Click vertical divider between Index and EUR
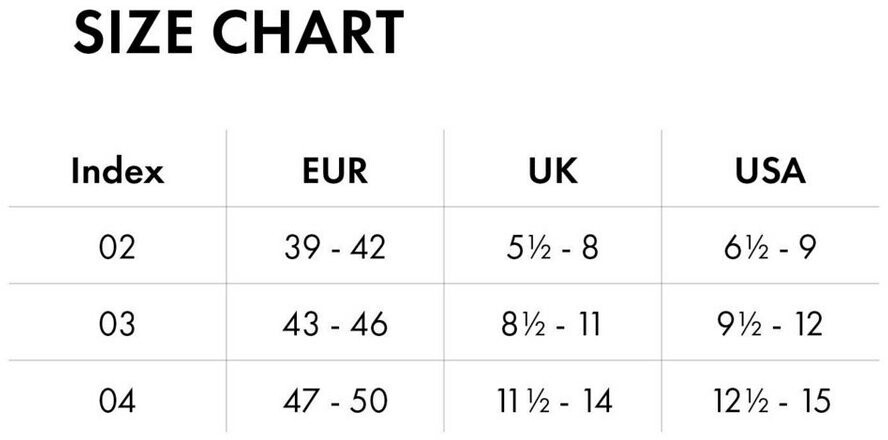 click(227, 285)
